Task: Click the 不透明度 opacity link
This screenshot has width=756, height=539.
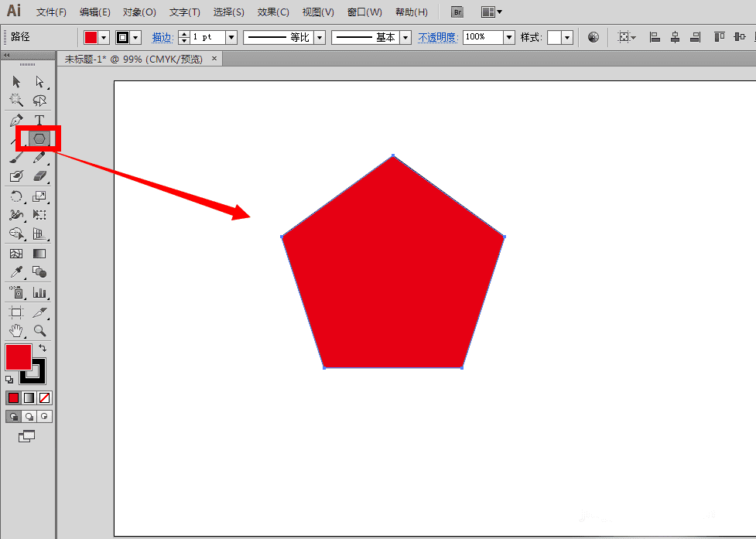Action: click(x=438, y=38)
